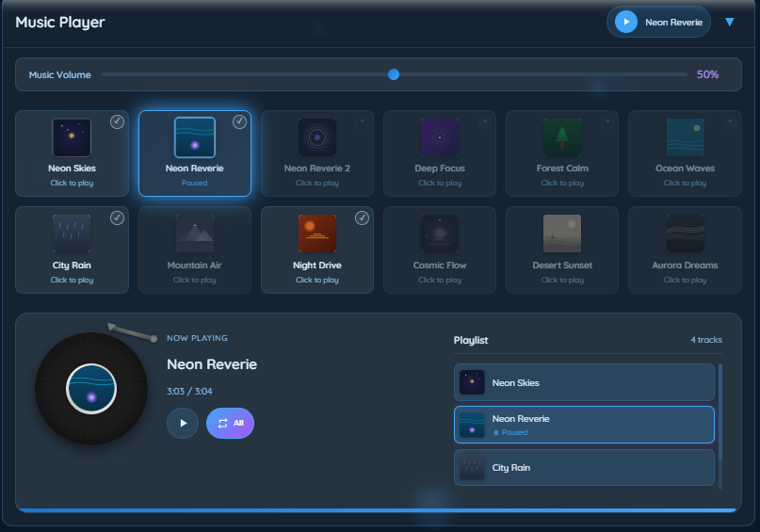The image size is (760, 532).
Task: Uncheck Night Drive from the playlist
Action: 362,218
